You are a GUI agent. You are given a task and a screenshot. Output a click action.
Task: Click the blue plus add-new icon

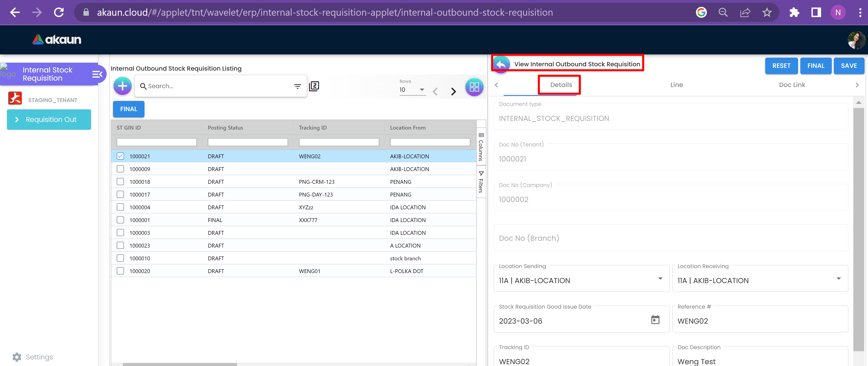pos(122,86)
